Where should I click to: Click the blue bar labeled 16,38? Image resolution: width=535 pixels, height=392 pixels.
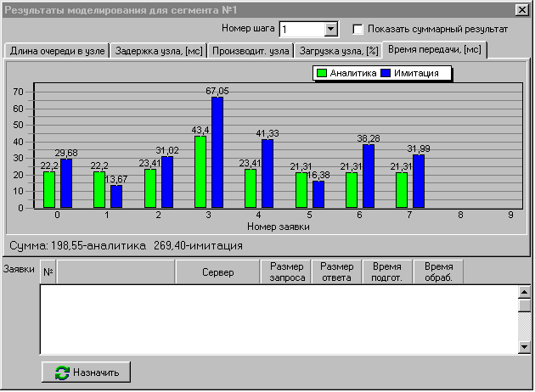(x=318, y=194)
